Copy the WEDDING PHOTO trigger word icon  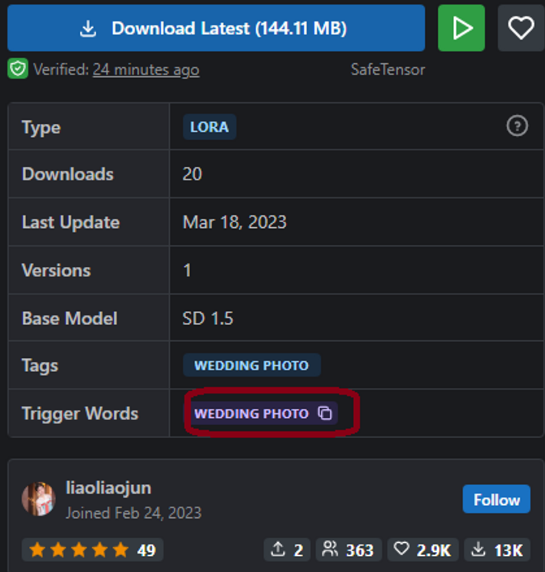(325, 413)
